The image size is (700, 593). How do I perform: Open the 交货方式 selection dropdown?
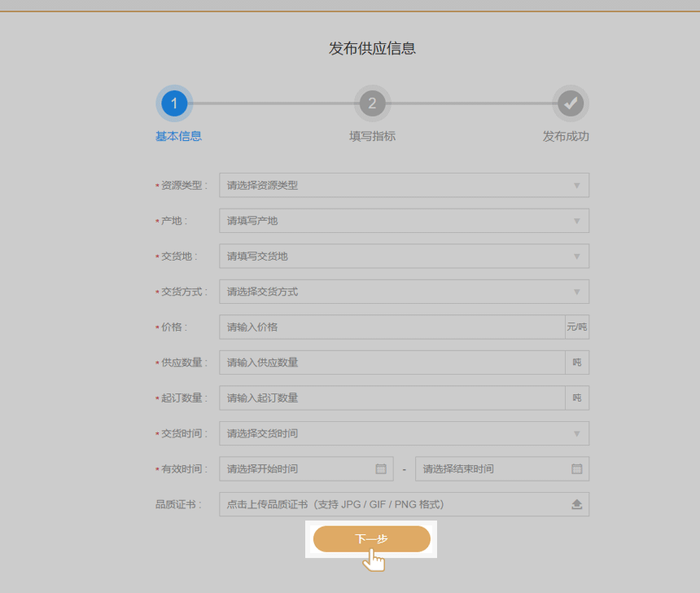[x=576, y=292]
